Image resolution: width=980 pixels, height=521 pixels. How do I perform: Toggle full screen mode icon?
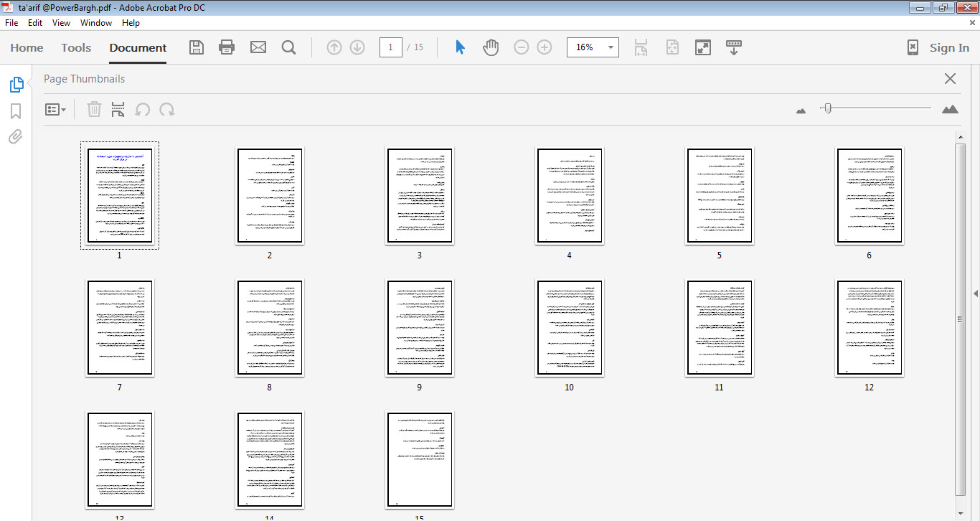(x=703, y=47)
